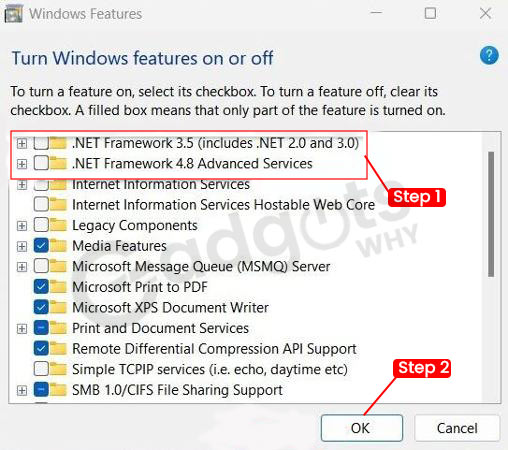Click the features list vertical scrollbar
This screenshot has width=508, height=450.
pos(491,214)
